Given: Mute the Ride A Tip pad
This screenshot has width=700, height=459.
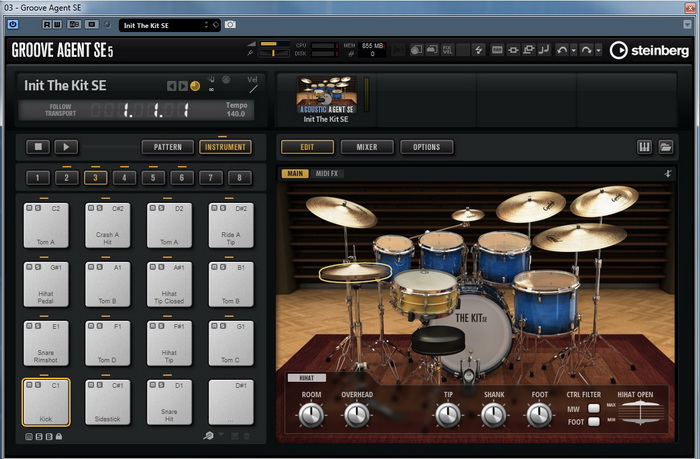Looking at the screenshot, I should [215, 208].
